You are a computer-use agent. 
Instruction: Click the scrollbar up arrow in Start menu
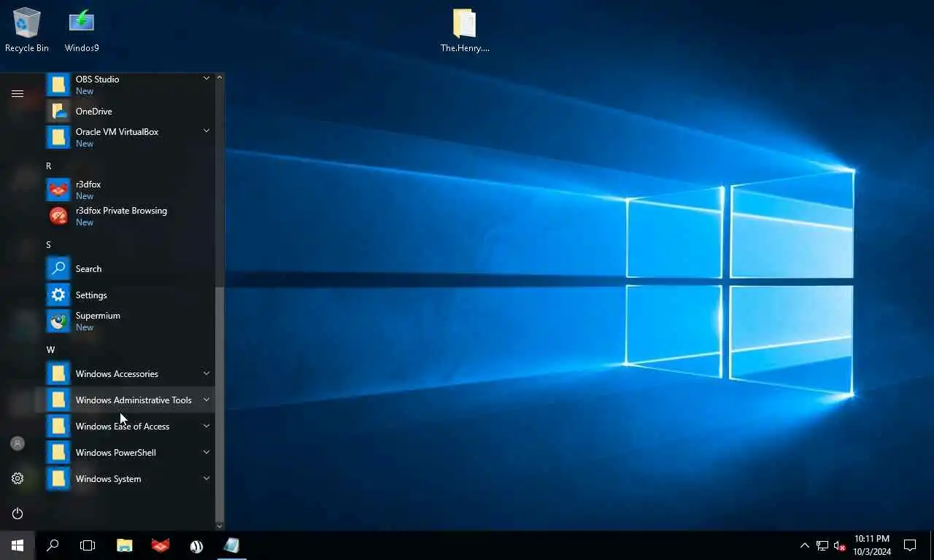pyautogui.click(x=220, y=77)
